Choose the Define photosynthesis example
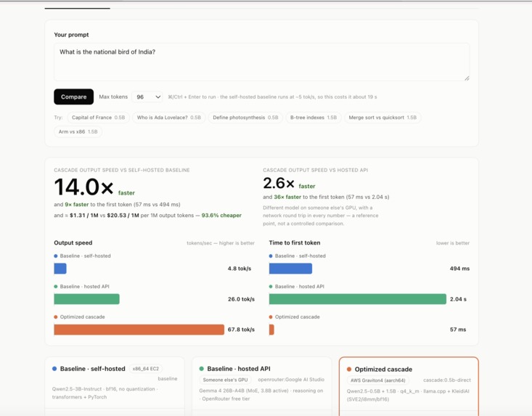Image resolution: width=532 pixels, height=416 pixels. pos(245,118)
